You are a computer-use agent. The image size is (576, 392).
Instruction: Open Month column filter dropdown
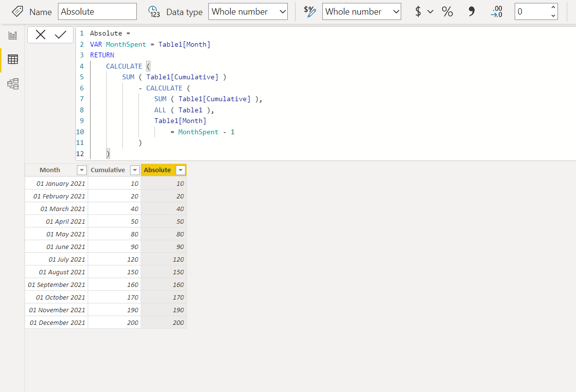point(81,170)
